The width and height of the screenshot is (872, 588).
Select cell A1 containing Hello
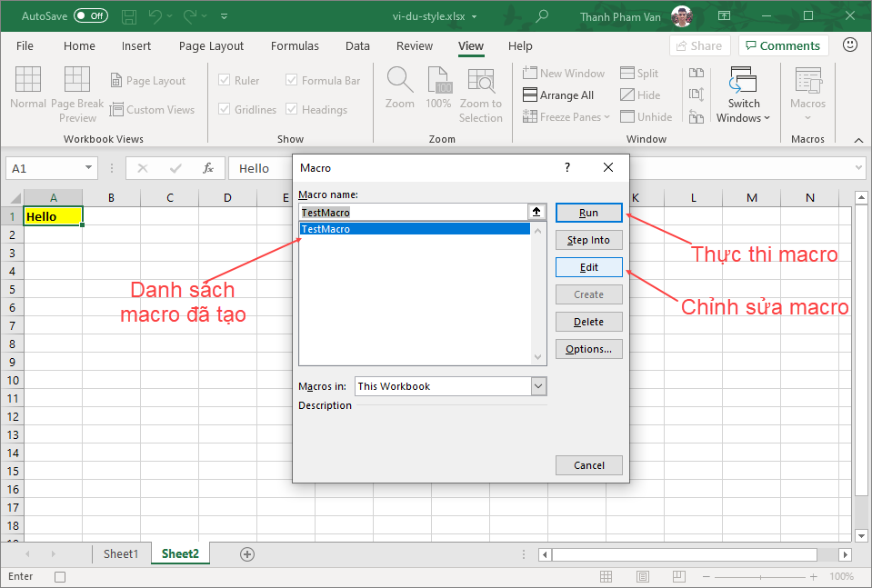pos(54,216)
